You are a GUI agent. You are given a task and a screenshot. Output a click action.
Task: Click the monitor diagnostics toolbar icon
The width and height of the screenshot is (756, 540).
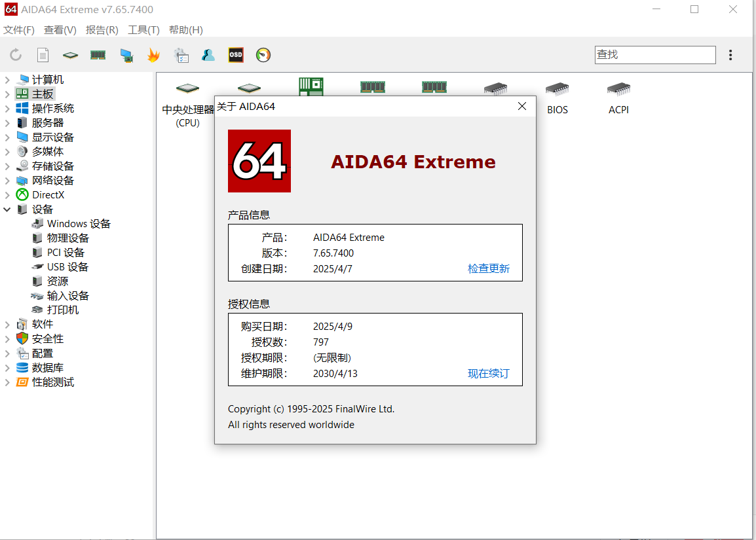pos(126,56)
